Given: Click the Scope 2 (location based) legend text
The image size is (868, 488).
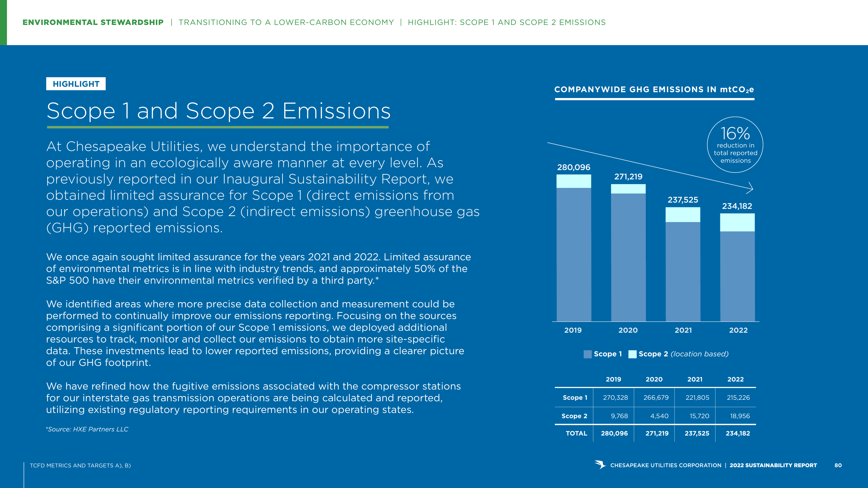Looking at the screenshot, I should click(x=683, y=354).
